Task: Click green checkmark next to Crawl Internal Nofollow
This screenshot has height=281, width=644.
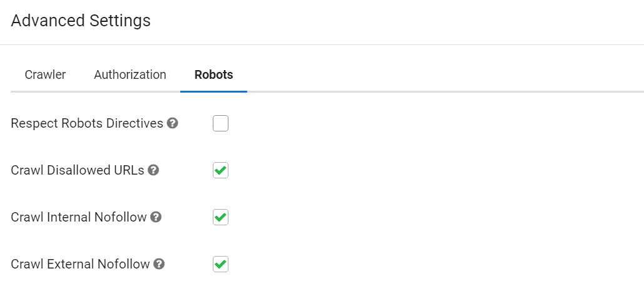Action: [220, 217]
